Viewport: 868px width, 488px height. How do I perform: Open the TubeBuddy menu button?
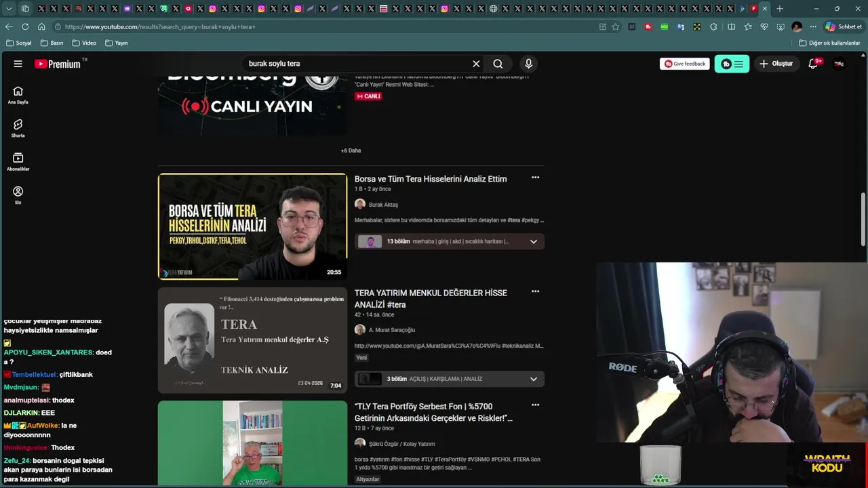click(x=732, y=64)
